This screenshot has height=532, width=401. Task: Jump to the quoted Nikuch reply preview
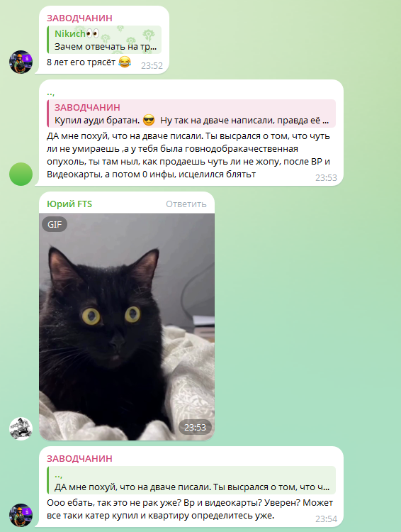104,40
